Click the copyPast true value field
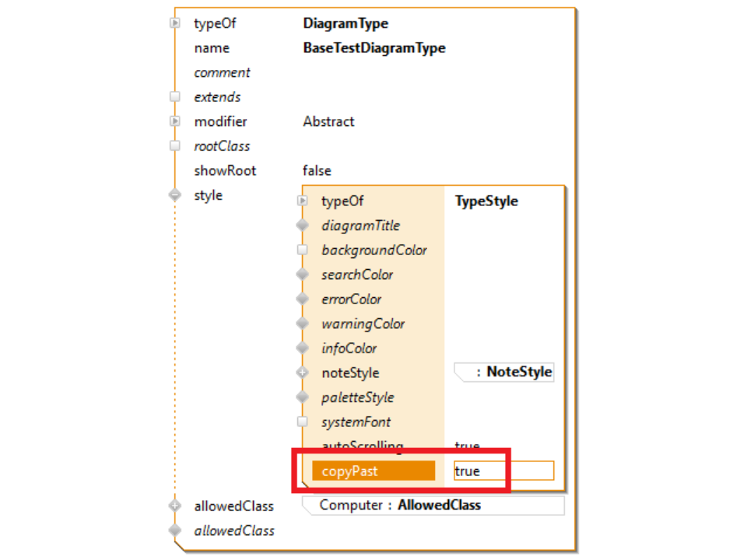This screenshot has width=747, height=560. coord(503,471)
